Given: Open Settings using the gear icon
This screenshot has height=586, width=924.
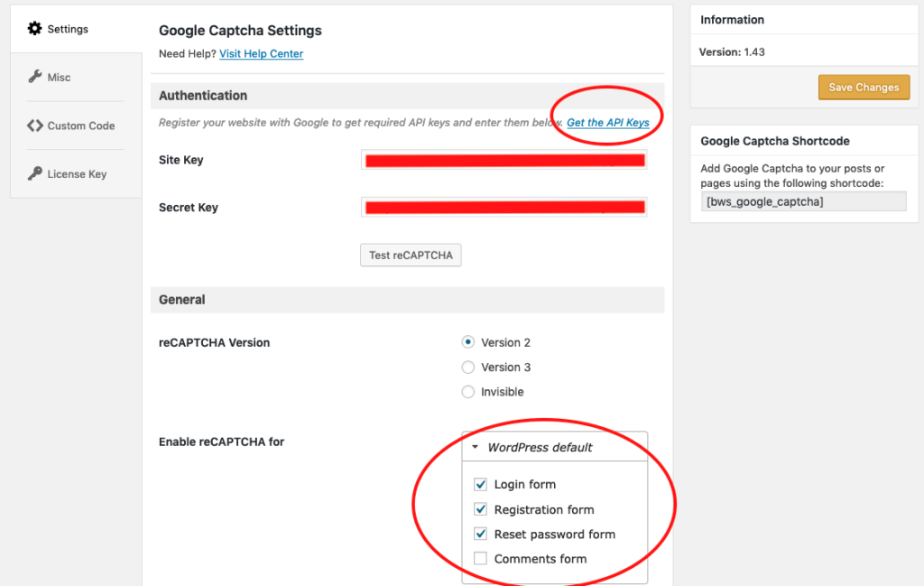Looking at the screenshot, I should [x=34, y=28].
